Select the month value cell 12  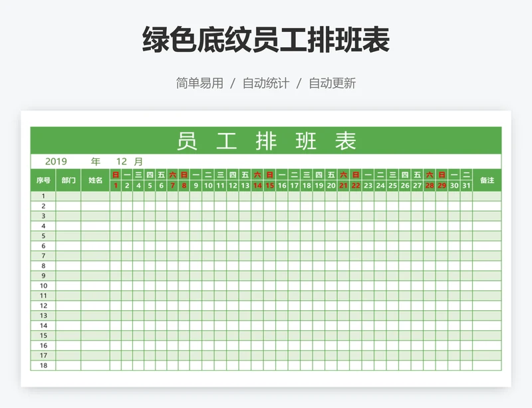(x=122, y=161)
